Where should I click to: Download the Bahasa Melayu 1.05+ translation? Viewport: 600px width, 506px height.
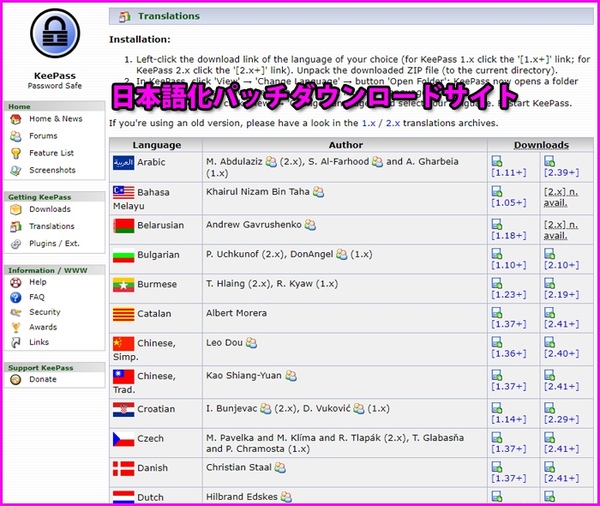point(509,202)
